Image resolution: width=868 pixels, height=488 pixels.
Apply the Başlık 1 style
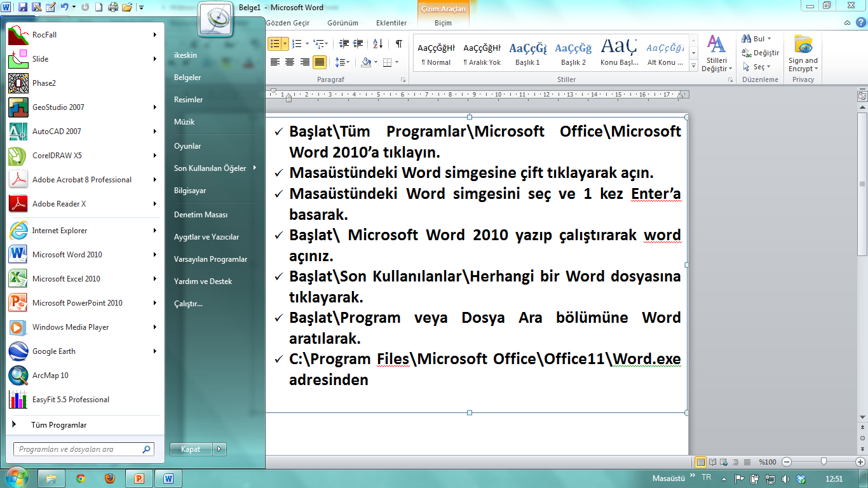click(527, 53)
